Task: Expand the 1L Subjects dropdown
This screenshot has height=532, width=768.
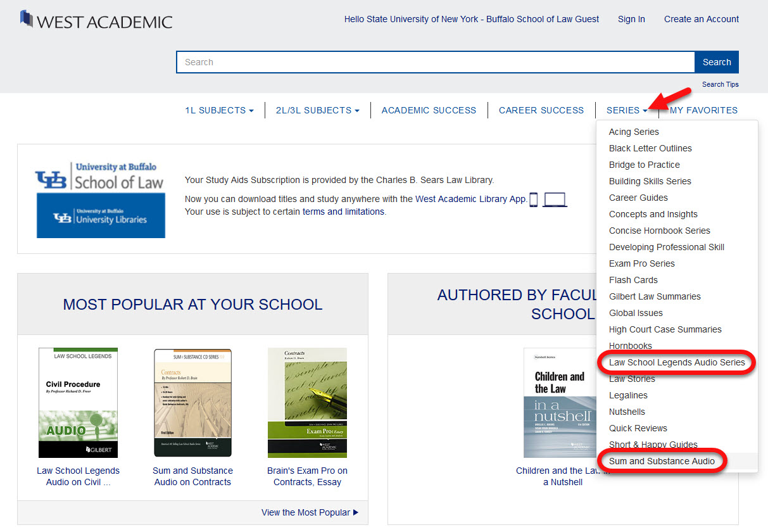Action: tap(219, 110)
